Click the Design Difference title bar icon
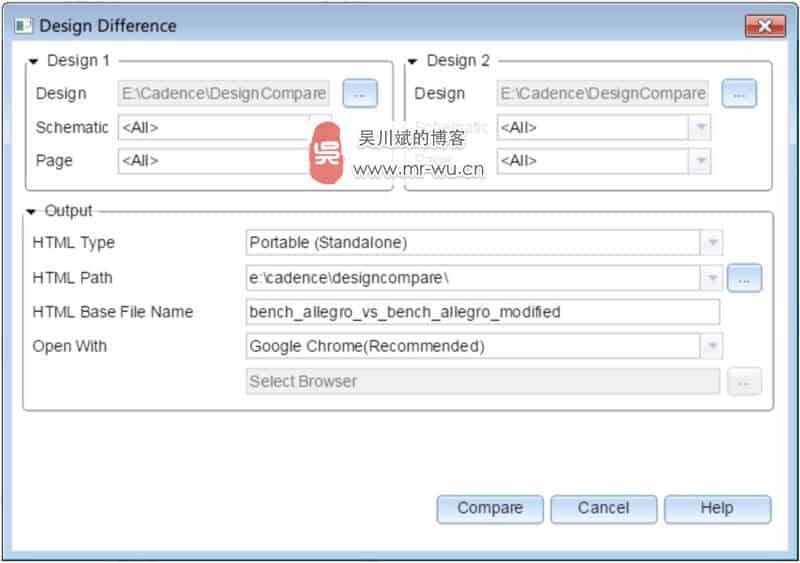 23,26
